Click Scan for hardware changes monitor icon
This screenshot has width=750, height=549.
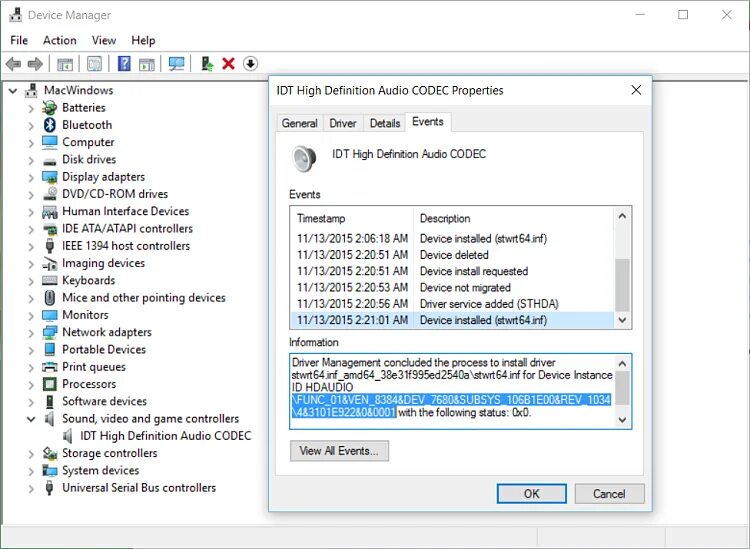(176, 64)
